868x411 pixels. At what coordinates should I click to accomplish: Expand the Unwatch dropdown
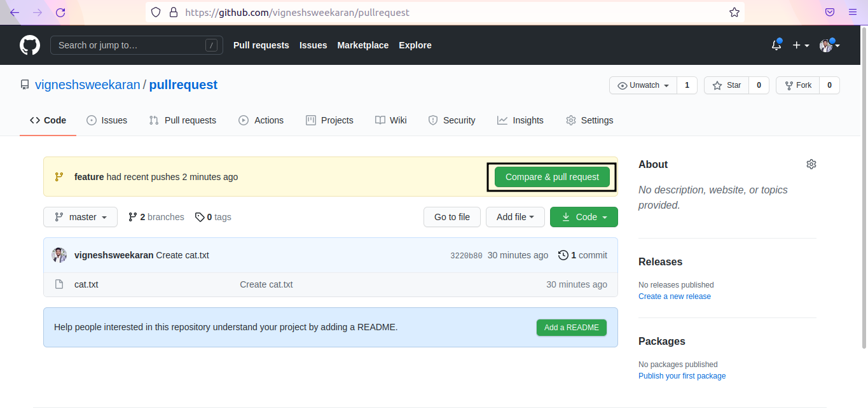click(x=644, y=85)
